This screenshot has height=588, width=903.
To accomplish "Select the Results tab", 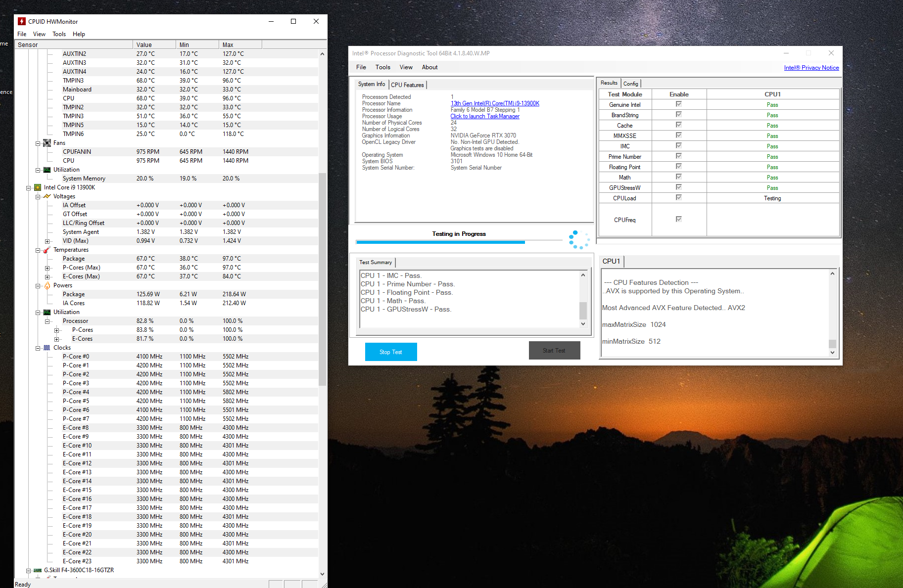I will 609,83.
